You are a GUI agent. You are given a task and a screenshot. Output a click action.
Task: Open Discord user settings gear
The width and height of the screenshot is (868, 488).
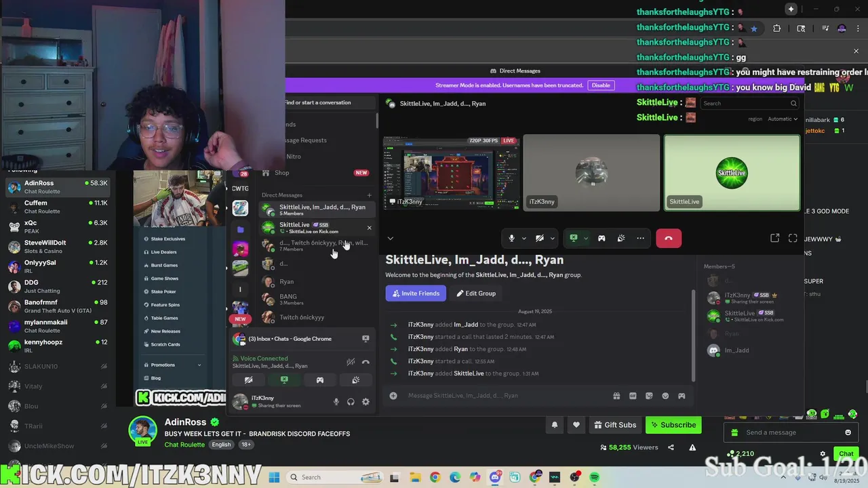tap(366, 402)
